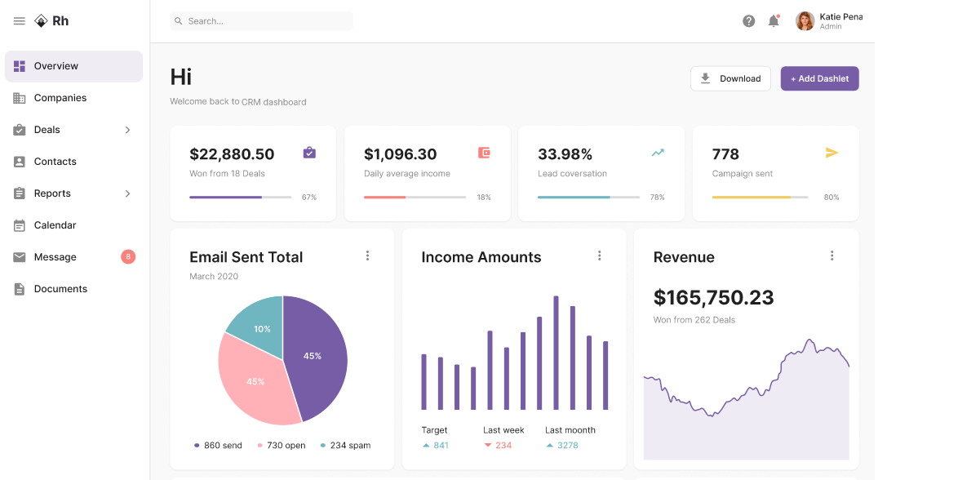Open Revenue card three-dot menu

click(x=831, y=256)
